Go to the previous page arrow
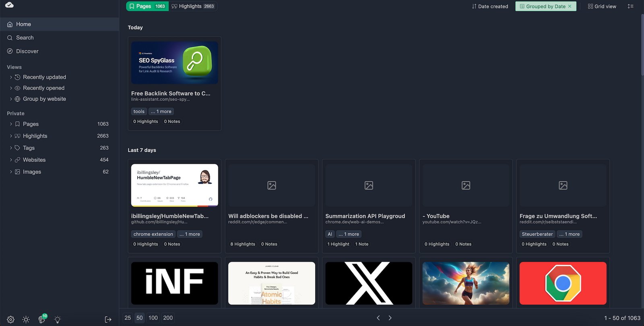644x326 pixels. tap(378, 318)
